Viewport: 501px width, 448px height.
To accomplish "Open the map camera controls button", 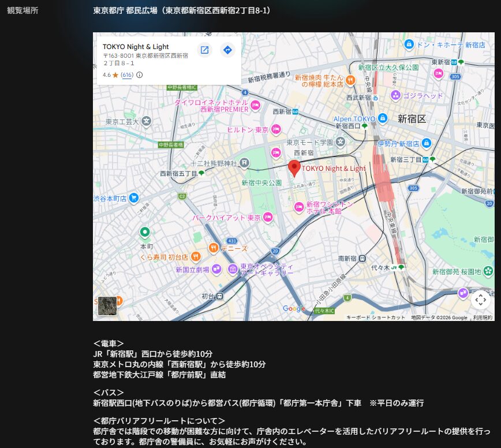I will (x=480, y=299).
